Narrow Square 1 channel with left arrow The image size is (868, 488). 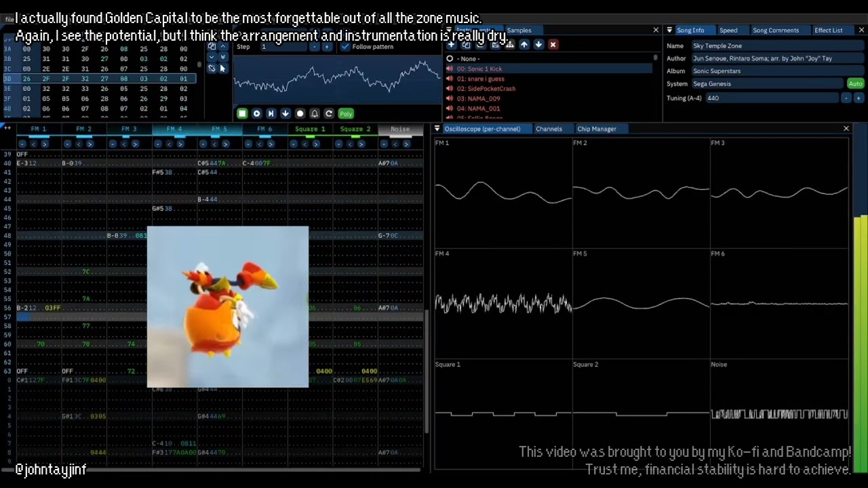pos(304,144)
